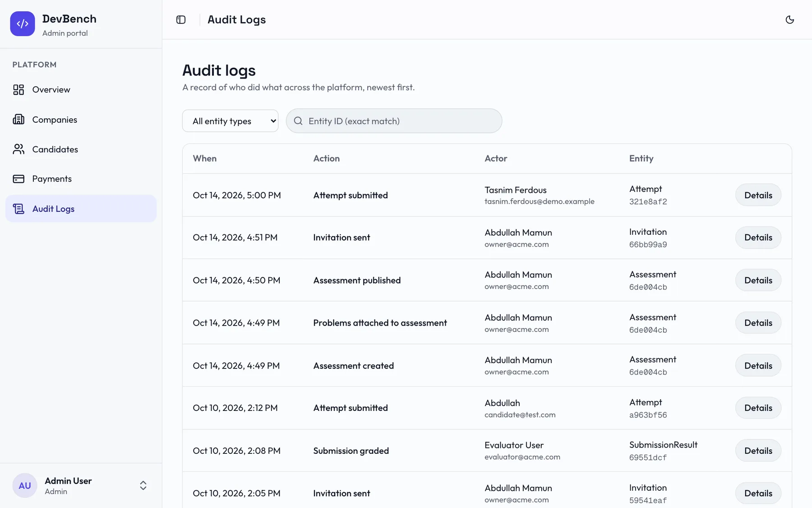Open Details for Tasnim Ferdous attempt
Image resolution: width=812 pixels, height=508 pixels.
tap(758, 195)
